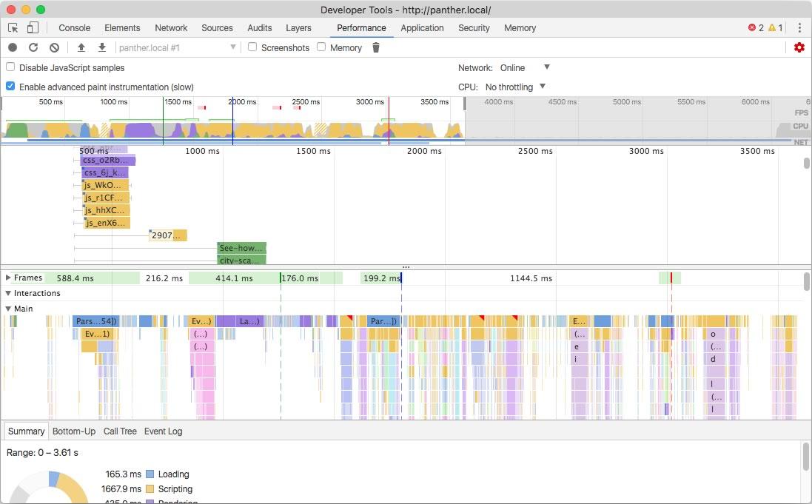Click the flame chart vertical scrollbar
The width and height of the screenshot is (812, 504).
coord(806,282)
